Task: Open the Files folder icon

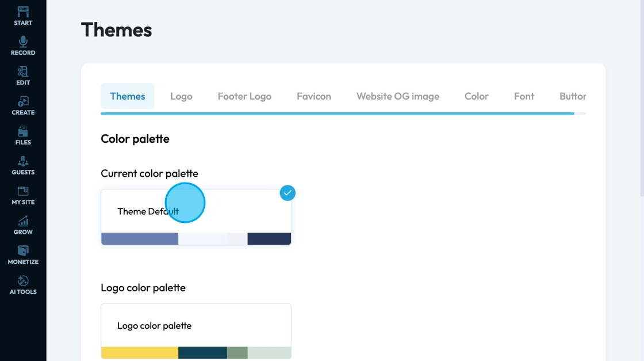Action: 23,132
